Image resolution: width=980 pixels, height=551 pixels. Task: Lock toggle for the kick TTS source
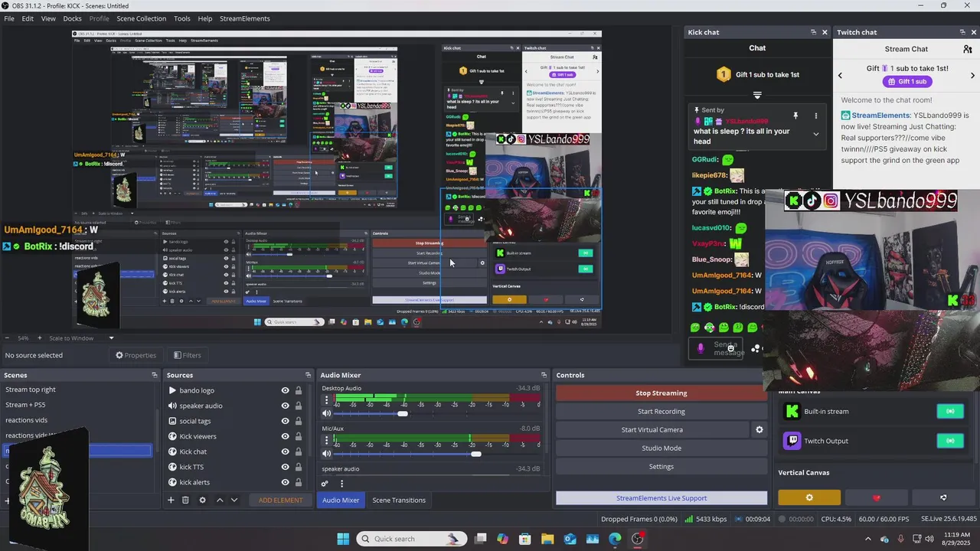(299, 467)
